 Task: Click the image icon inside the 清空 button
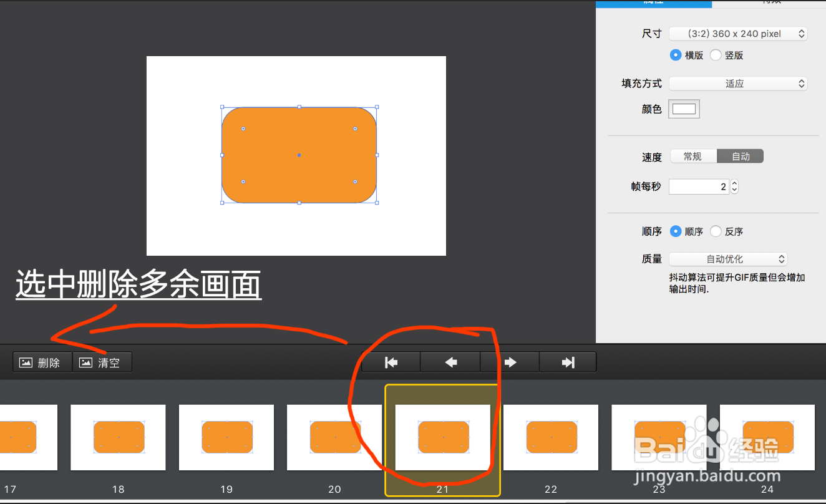(84, 362)
